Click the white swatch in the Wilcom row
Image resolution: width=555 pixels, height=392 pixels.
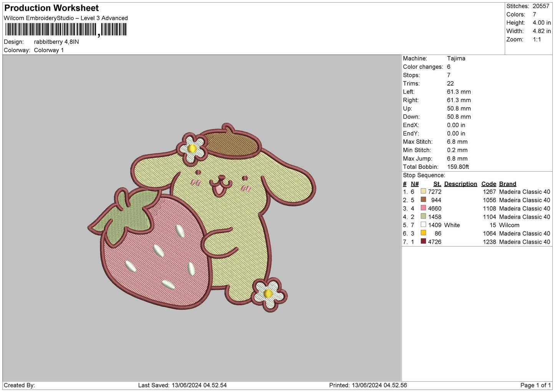click(423, 225)
